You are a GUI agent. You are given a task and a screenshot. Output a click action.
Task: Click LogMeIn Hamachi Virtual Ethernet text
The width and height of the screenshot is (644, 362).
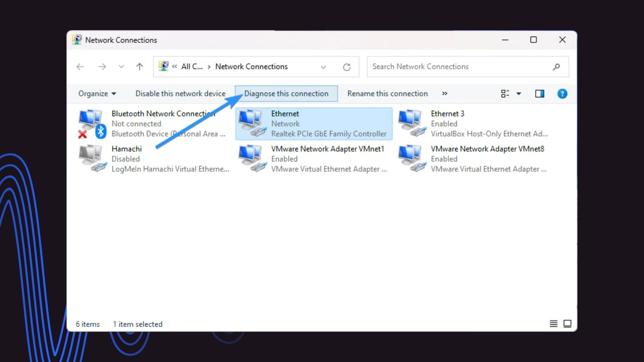tap(170, 169)
